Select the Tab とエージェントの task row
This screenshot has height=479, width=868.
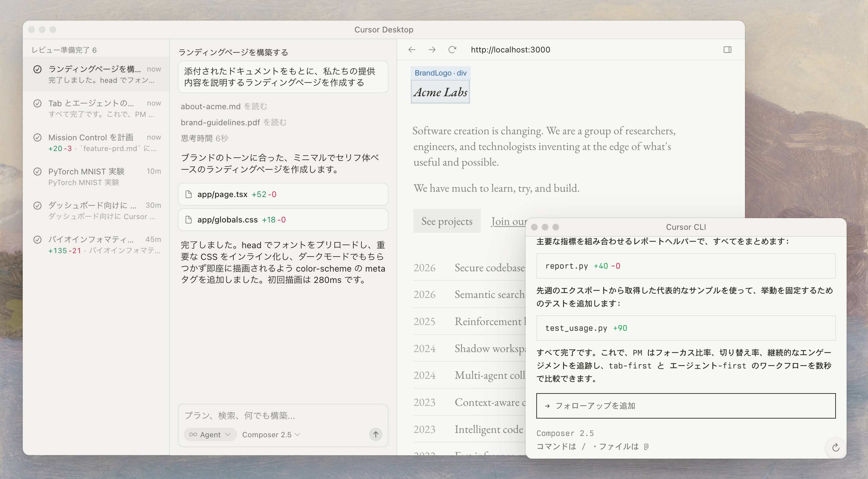[x=96, y=108]
